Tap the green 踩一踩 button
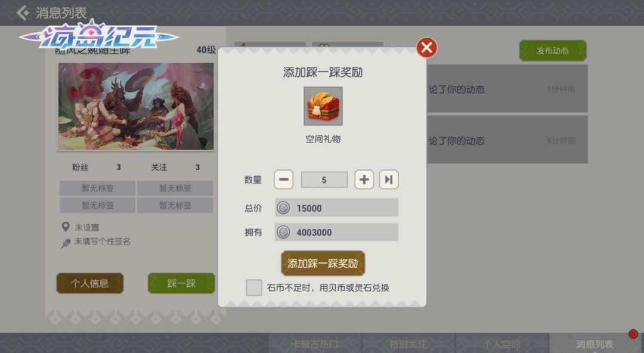644x353 pixels. click(x=181, y=283)
